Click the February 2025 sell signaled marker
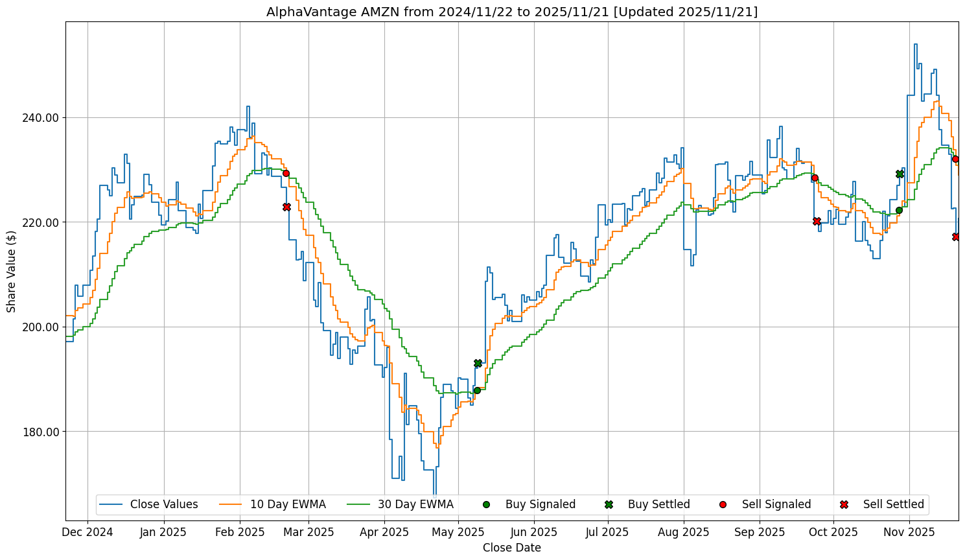The width and height of the screenshot is (965, 560). pos(286,173)
